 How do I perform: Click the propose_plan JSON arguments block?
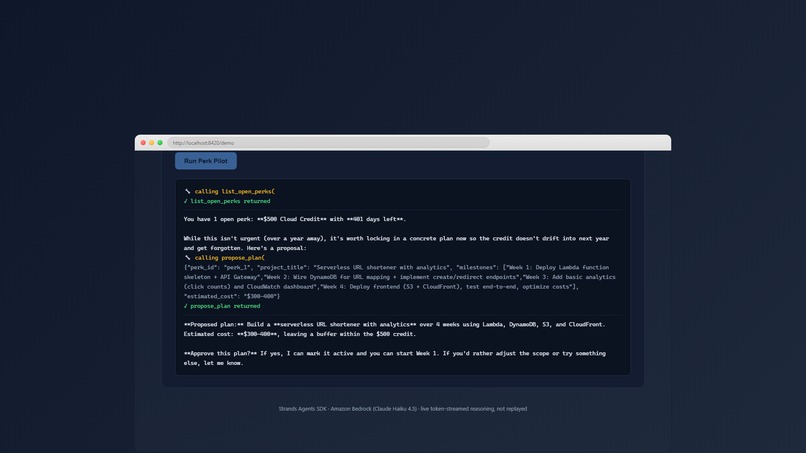[x=399, y=282]
